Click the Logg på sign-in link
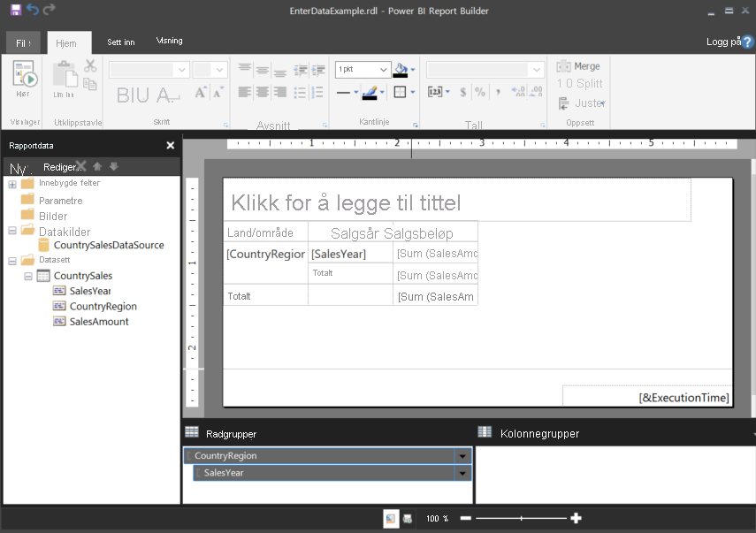The width and height of the screenshot is (756, 533). click(723, 42)
